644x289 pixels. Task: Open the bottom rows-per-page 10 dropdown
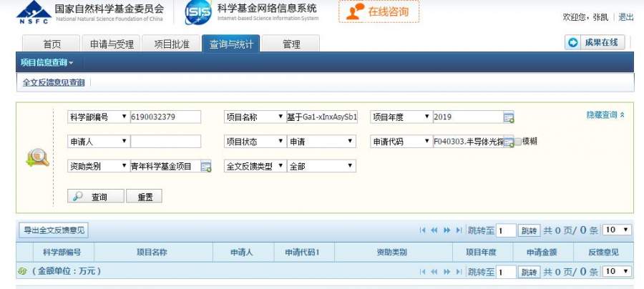[617, 271]
